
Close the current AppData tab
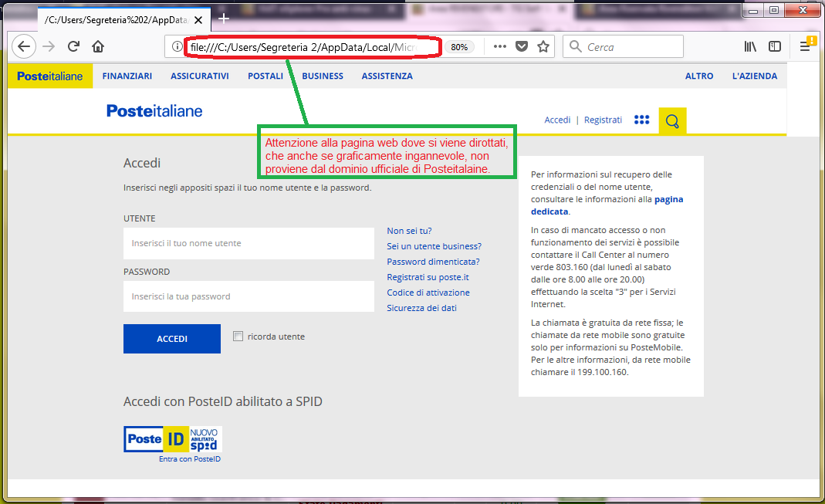coord(198,20)
